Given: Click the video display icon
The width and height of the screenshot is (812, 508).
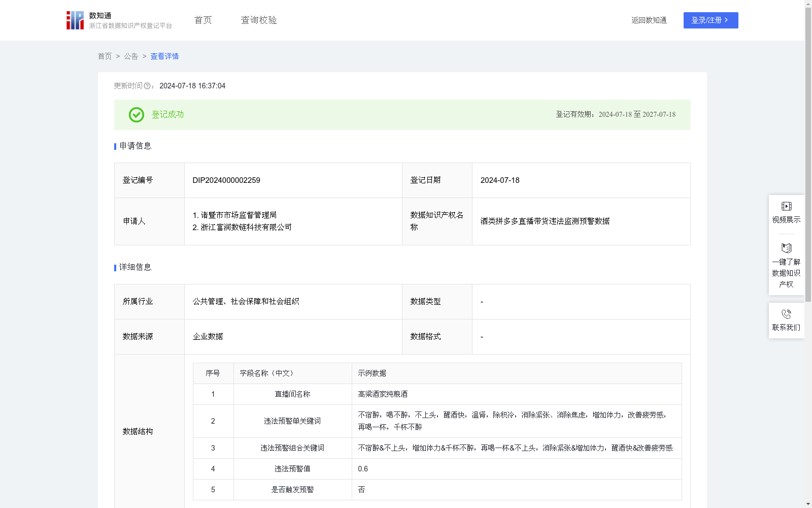Looking at the screenshot, I should (786, 206).
